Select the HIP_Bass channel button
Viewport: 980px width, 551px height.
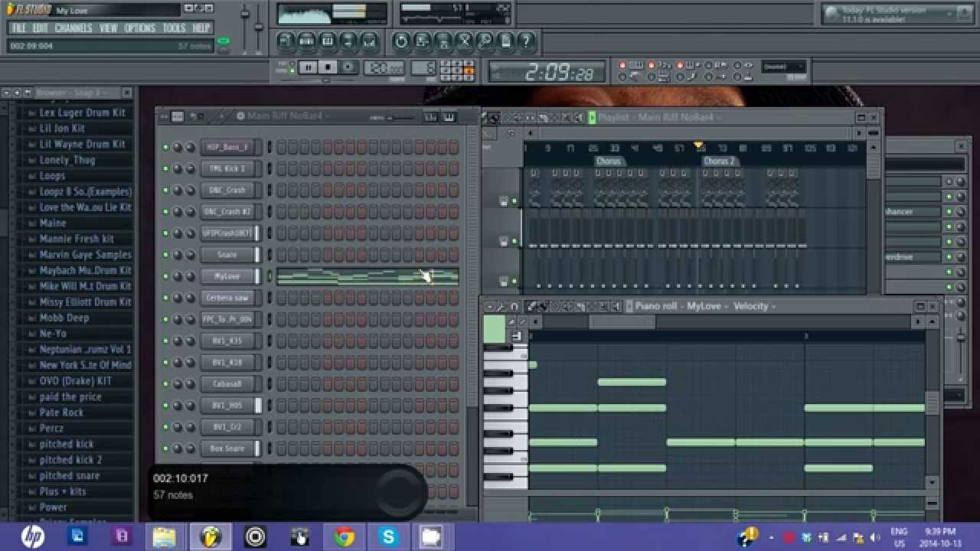(227, 147)
